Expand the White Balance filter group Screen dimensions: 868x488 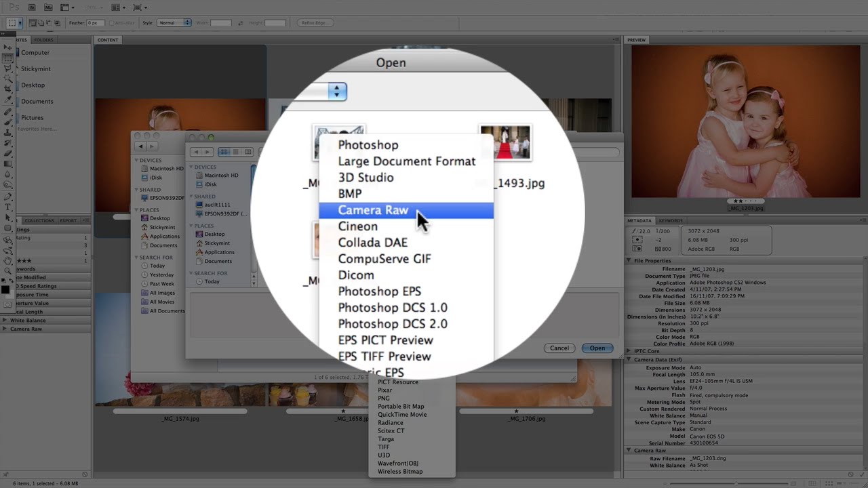point(5,321)
